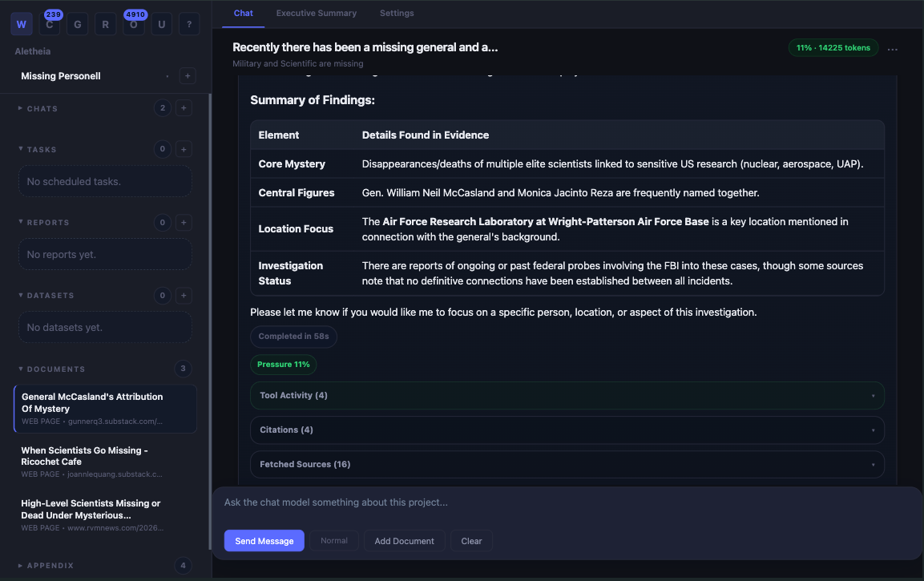Open the R sidebar icon
The image size is (924, 581).
point(106,24)
